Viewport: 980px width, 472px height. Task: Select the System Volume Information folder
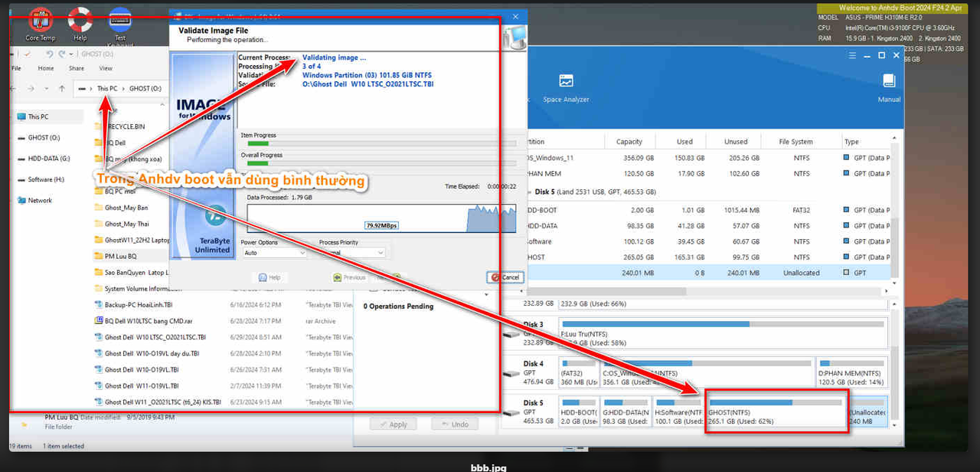coord(138,289)
